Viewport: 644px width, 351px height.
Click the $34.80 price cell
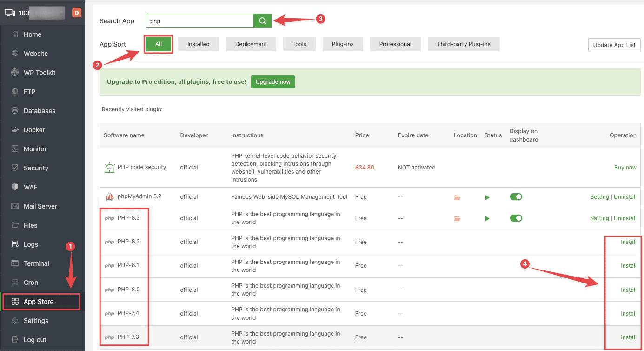(365, 168)
